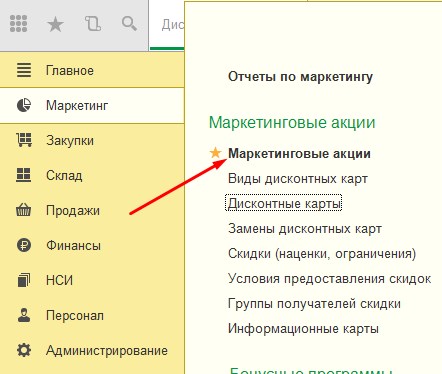Viewport: 442px width, 374px height.
Task: Open the Favorites star in top toolbar
Action: [x=55, y=24]
